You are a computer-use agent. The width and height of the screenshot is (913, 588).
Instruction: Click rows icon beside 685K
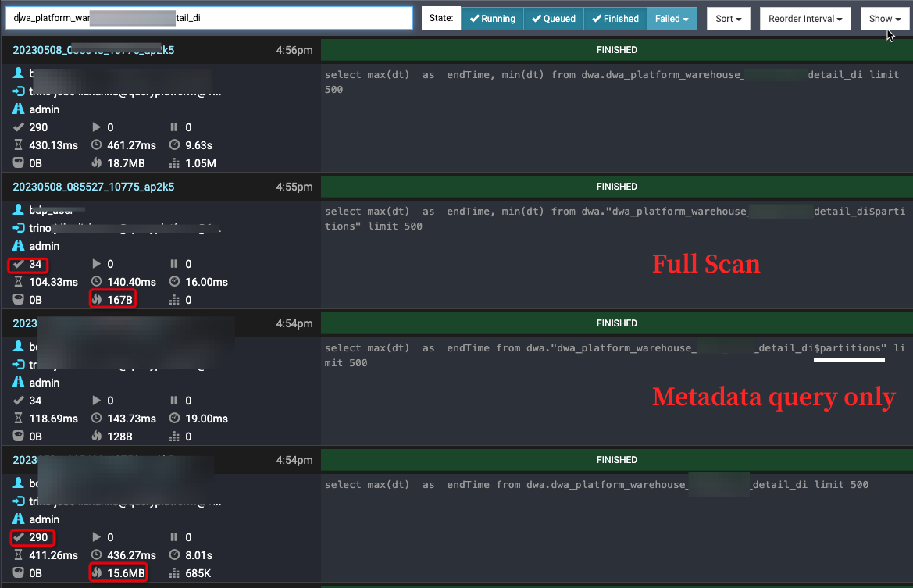pos(174,573)
